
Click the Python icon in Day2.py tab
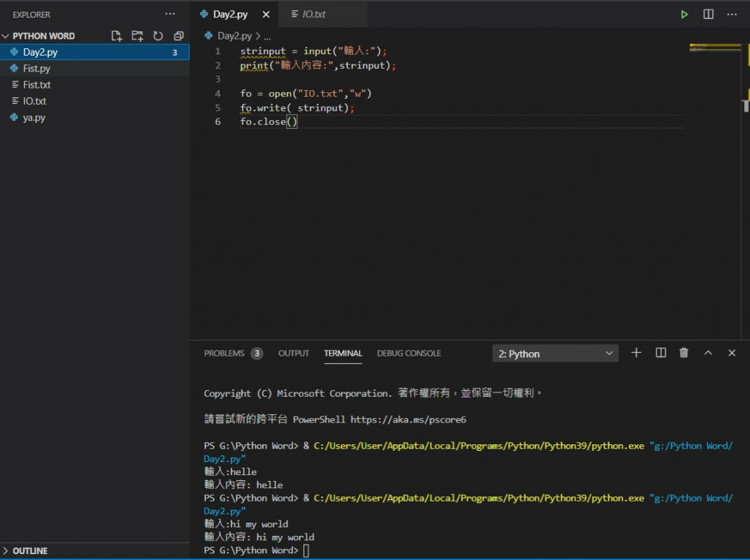pos(204,14)
